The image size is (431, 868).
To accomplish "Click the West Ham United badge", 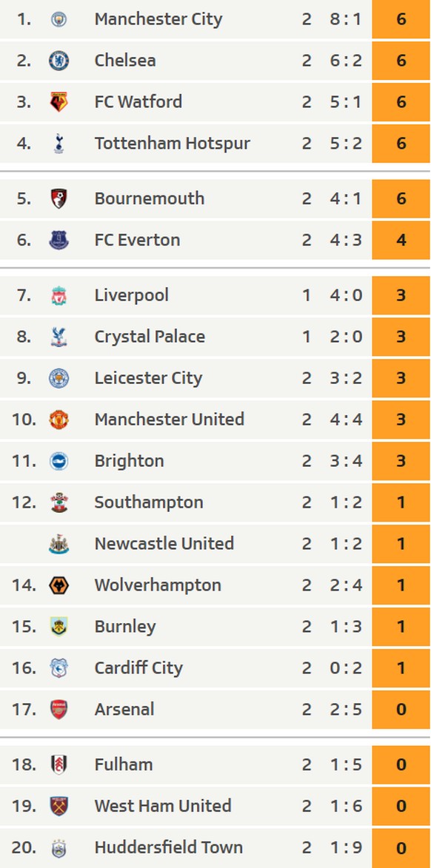I will point(59,806).
